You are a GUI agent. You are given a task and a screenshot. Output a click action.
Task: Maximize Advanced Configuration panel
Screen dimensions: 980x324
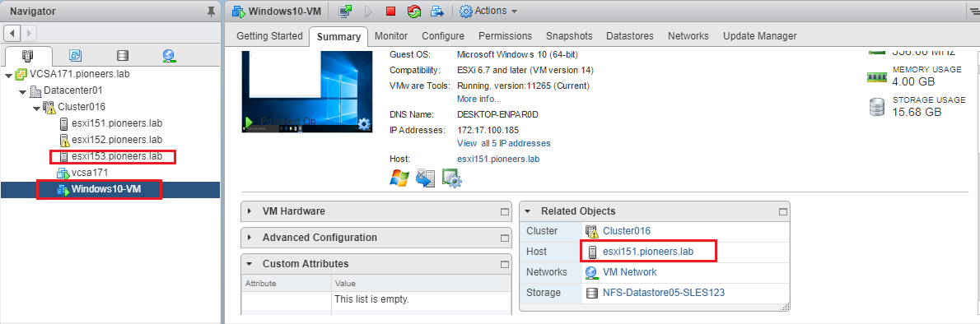point(504,238)
